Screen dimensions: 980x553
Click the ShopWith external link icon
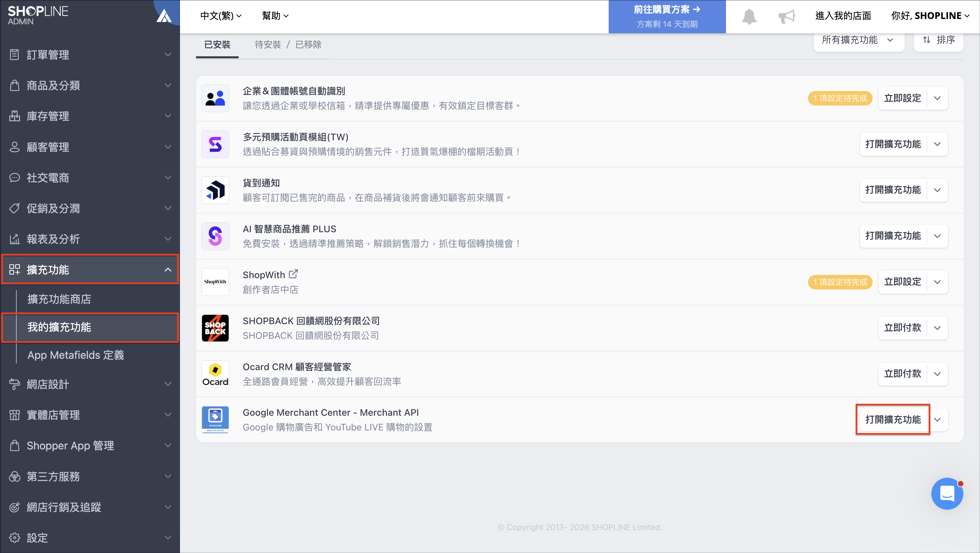(293, 274)
